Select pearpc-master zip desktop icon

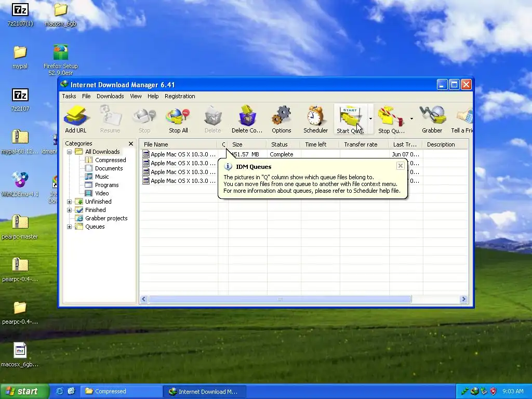click(20, 227)
